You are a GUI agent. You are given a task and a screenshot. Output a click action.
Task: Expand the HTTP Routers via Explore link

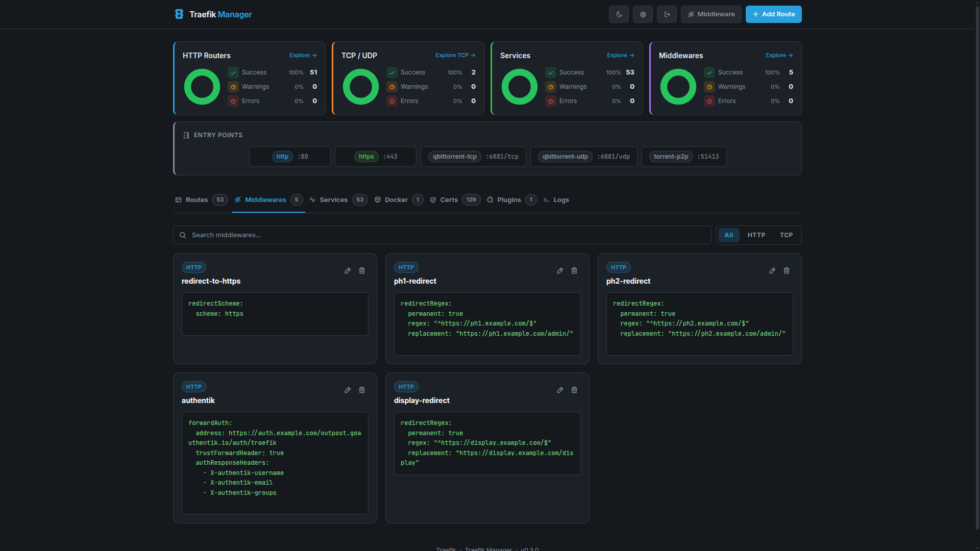(302, 55)
